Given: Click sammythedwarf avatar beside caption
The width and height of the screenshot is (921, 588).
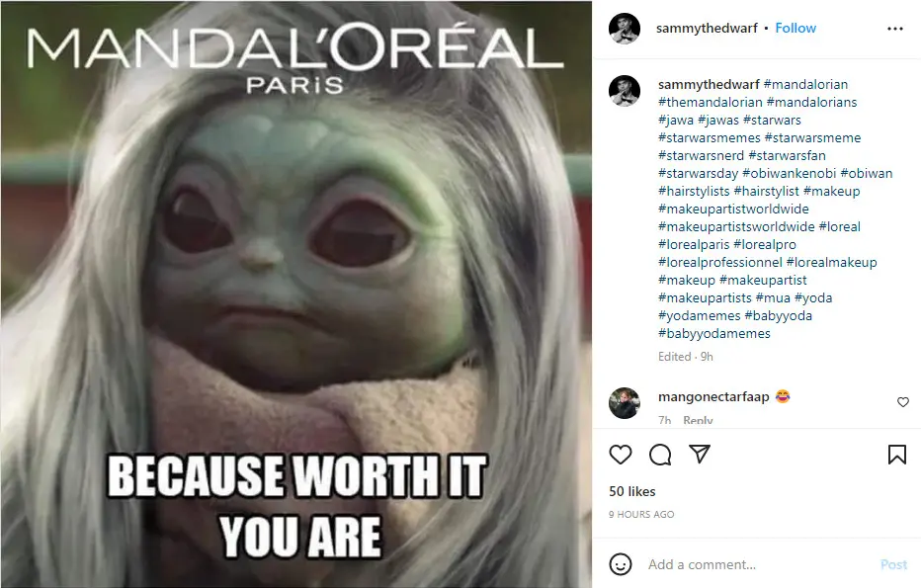Looking at the screenshot, I should coord(625,91).
